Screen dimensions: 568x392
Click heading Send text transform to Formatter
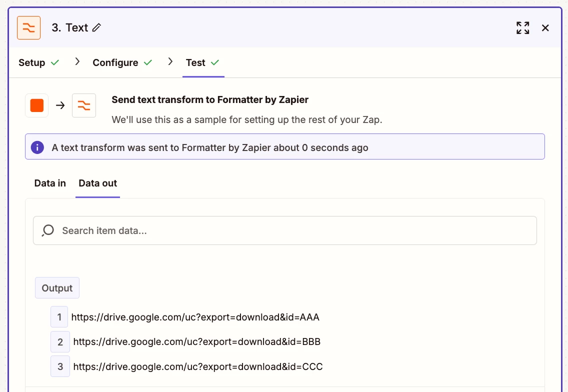tap(210, 99)
